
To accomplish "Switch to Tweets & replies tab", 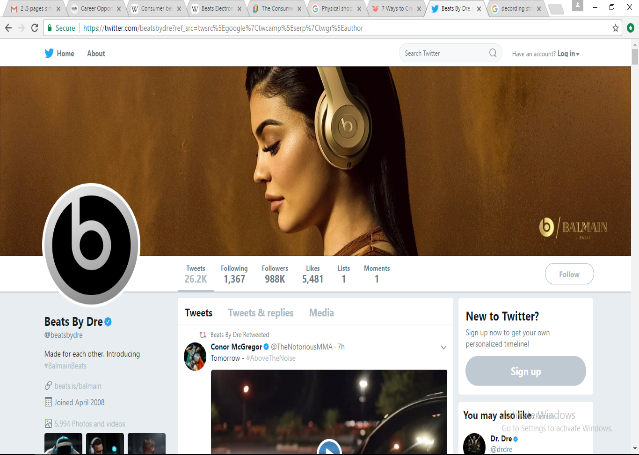I will coord(261,313).
